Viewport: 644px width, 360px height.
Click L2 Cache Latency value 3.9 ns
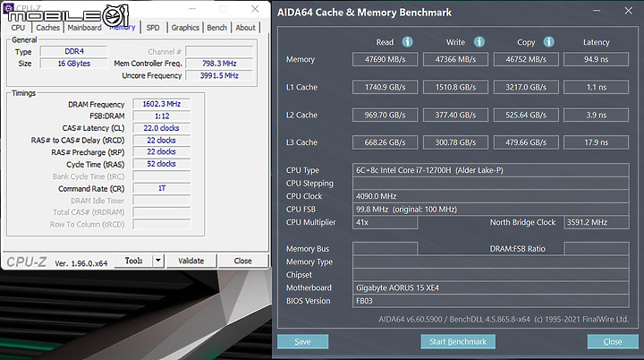596,115
